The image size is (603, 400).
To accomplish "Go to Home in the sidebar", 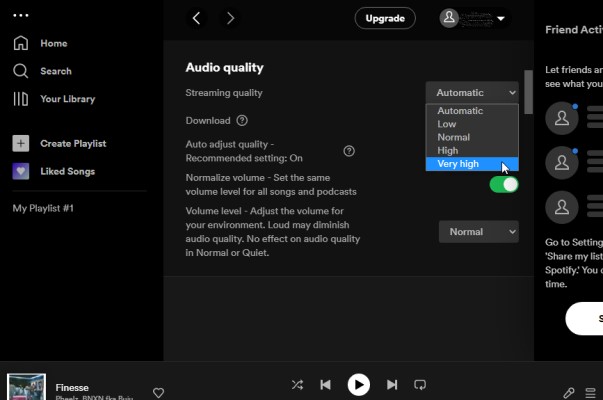I will coord(54,44).
